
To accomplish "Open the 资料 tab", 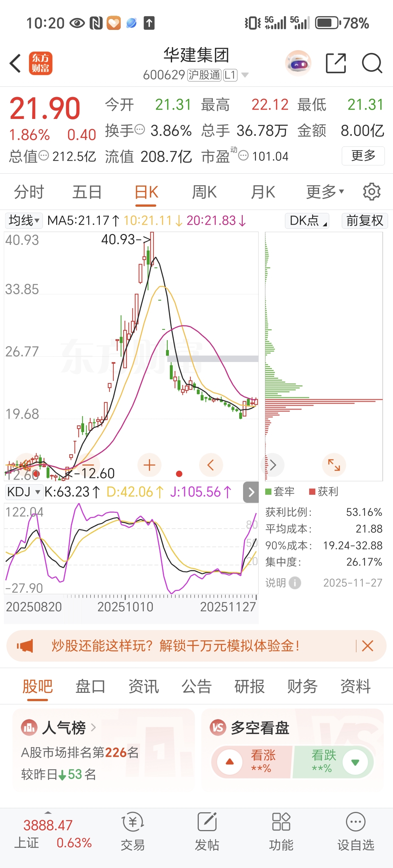I will click(355, 686).
